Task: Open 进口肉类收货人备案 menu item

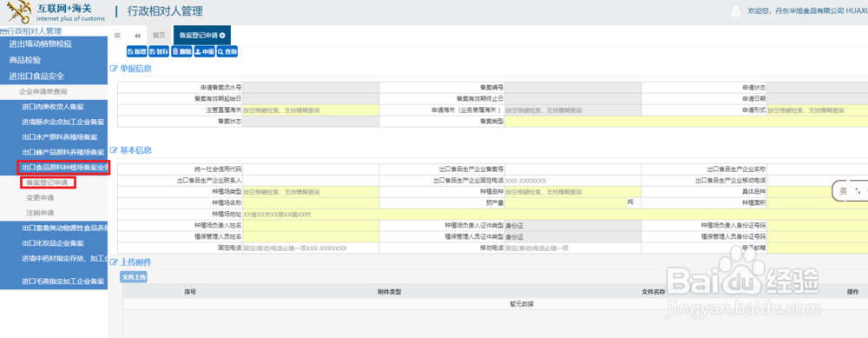Action: click(x=54, y=106)
